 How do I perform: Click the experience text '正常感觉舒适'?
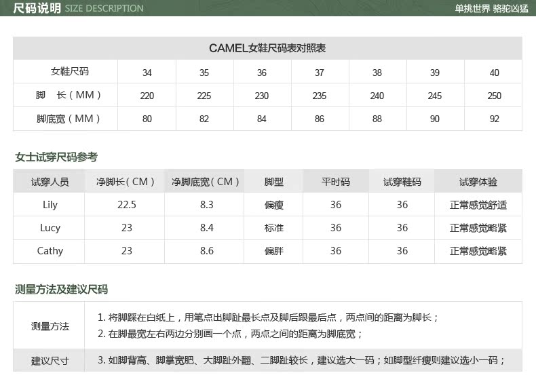click(478, 205)
